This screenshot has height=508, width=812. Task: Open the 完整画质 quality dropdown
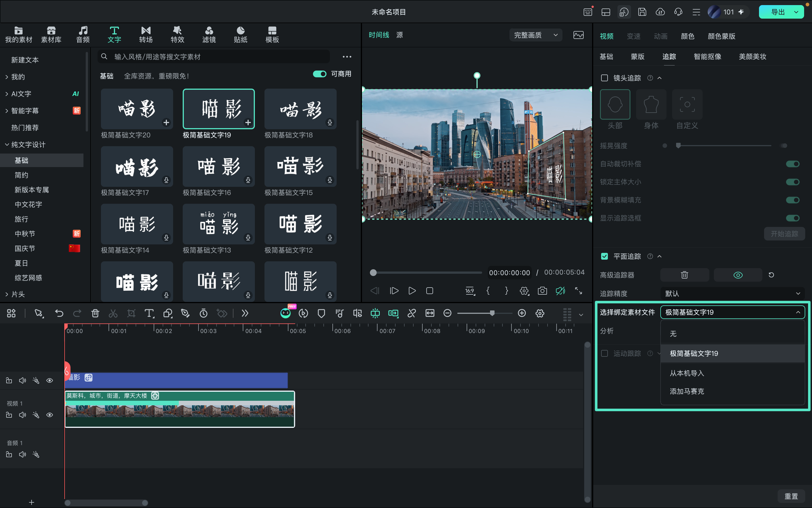pos(536,35)
